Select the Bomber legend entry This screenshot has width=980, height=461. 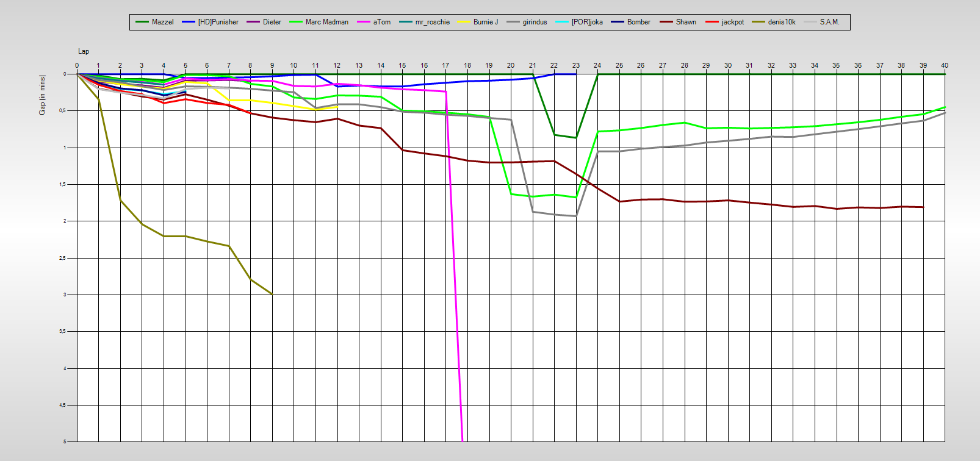[x=631, y=22]
